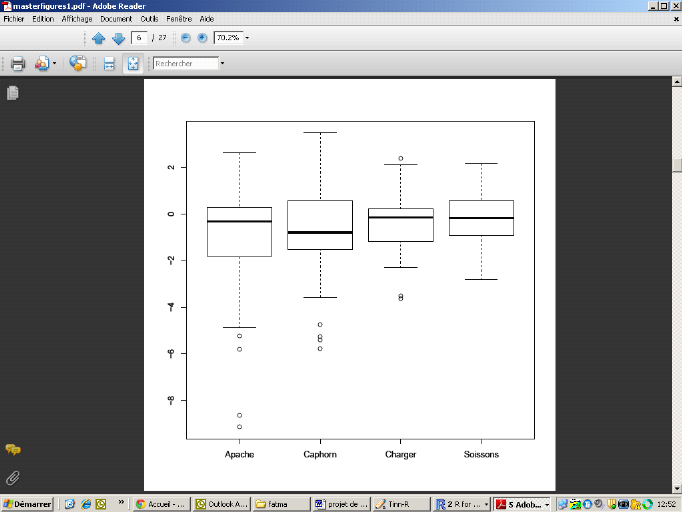
Task: Close the document with menu bar X
Action: click(676, 19)
